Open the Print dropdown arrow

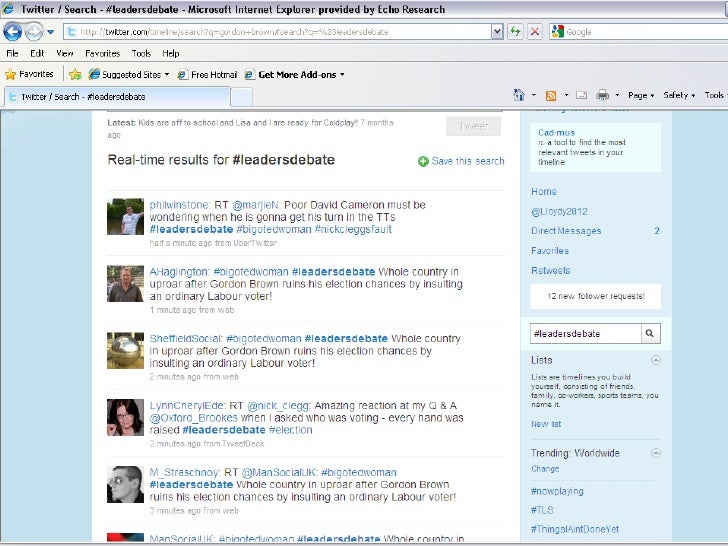pos(617,95)
